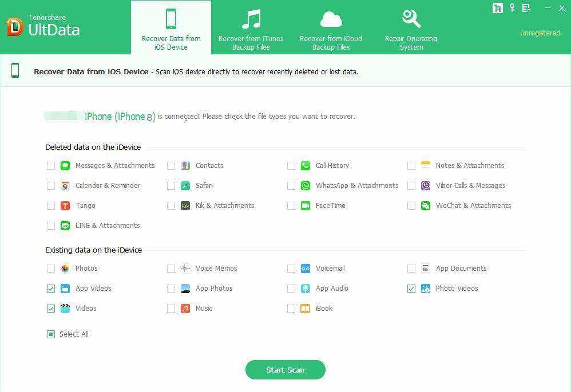Click the App Documents icon
Image resolution: width=571 pixels, height=392 pixels.
(426, 269)
